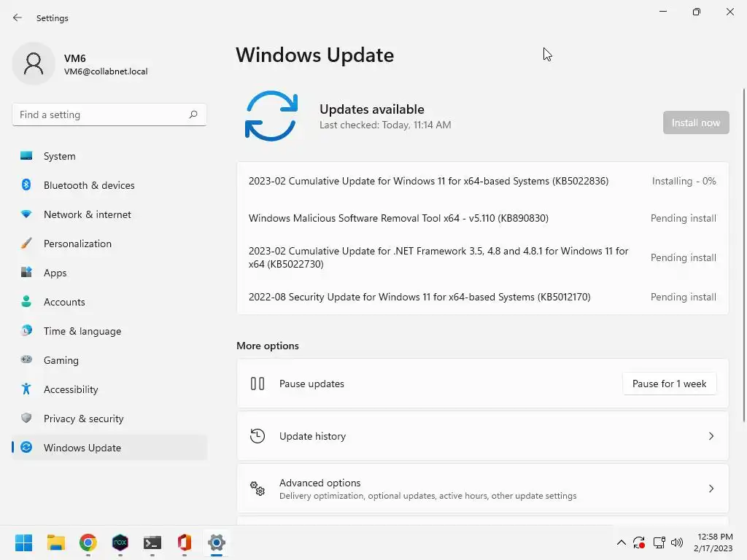Show hidden system tray icons
Viewport: 747px width, 560px height.
pyautogui.click(x=622, y=542)
